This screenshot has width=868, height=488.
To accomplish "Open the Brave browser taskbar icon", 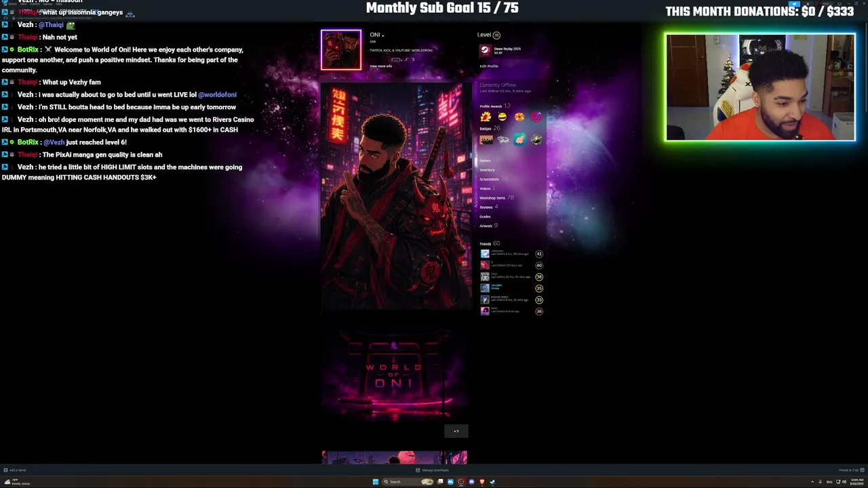I will tap(481, 482).
